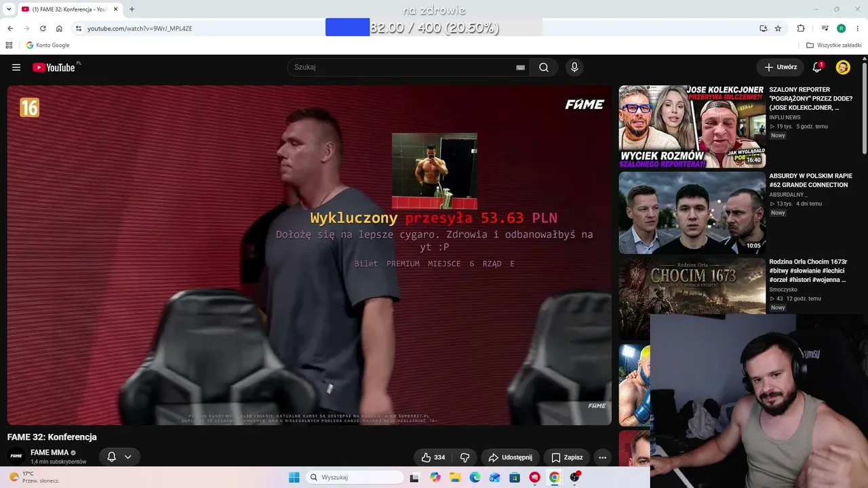Like the video with 334 likes
Image resolution: width=868 pixels, height=488 pixels.
click(433, 457)
